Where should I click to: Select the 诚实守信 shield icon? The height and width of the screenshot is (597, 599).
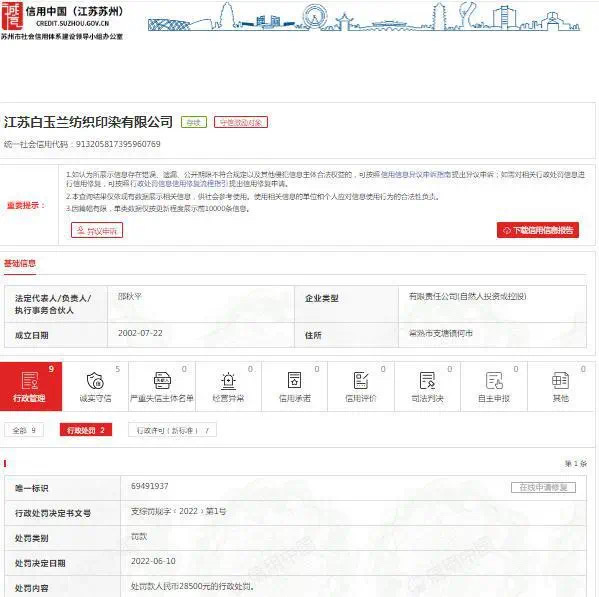click(x=95, y=380)
